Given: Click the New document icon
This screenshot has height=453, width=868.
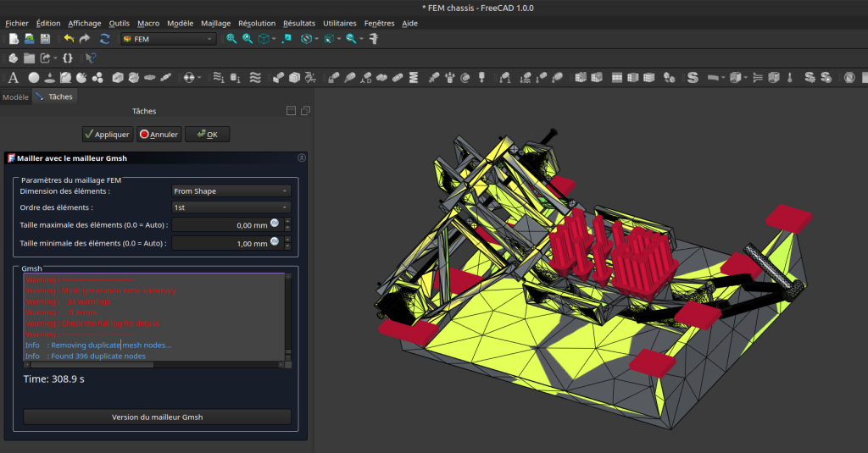Looking at the screenshot, I should tap(14, 39).
